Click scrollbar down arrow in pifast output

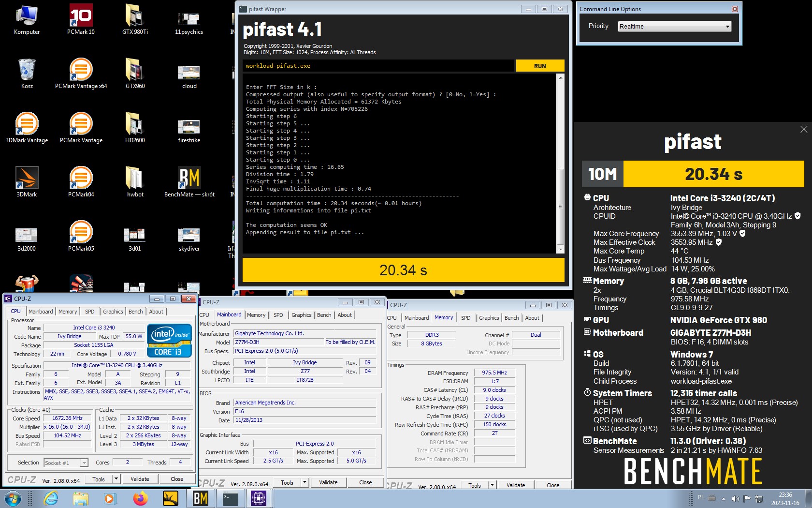(560, 249)
